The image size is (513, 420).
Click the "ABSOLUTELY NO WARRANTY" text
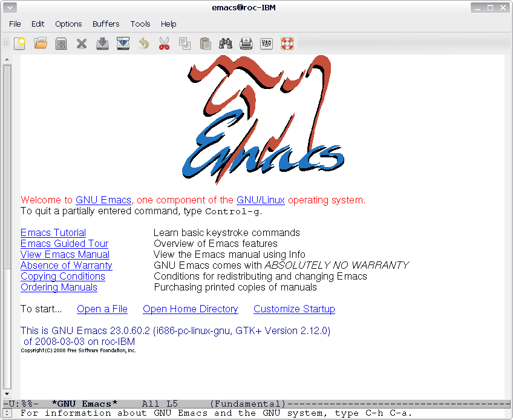336,265
